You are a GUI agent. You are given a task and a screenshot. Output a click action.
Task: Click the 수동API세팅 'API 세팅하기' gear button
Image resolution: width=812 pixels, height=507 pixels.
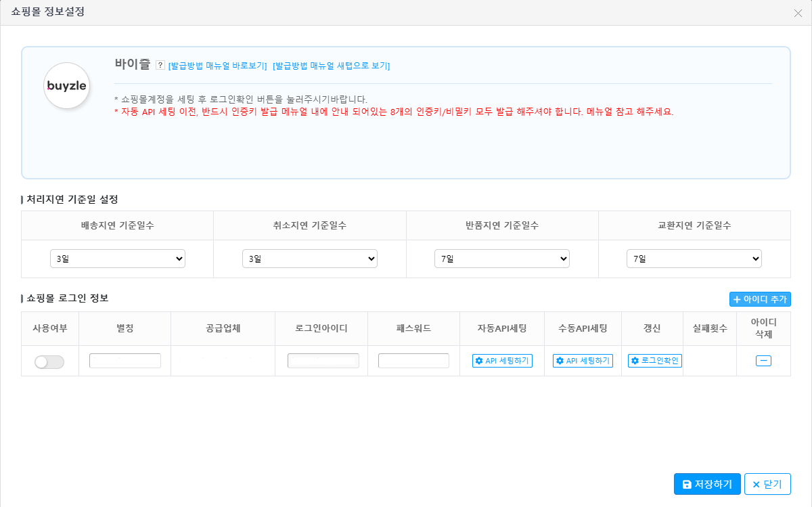[583, 361]
